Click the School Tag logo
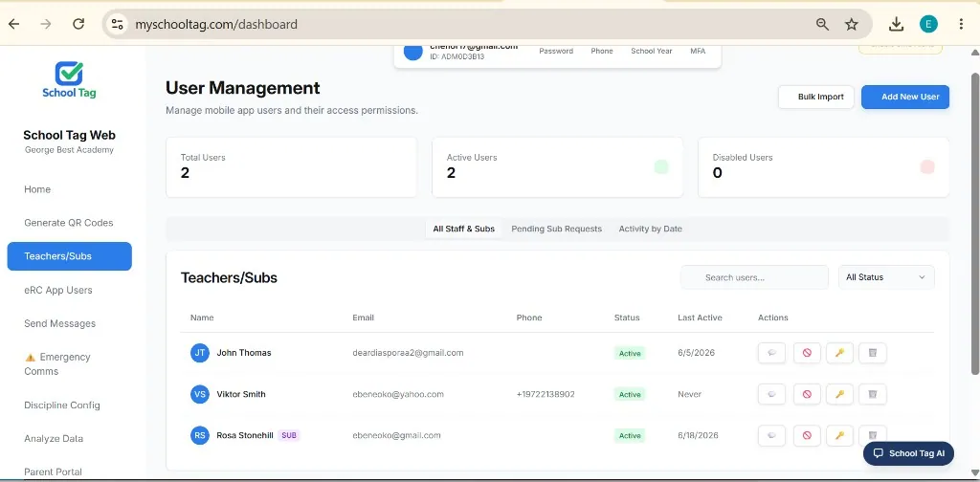Viewport: 980px width, 482px height. click(69, 80)
